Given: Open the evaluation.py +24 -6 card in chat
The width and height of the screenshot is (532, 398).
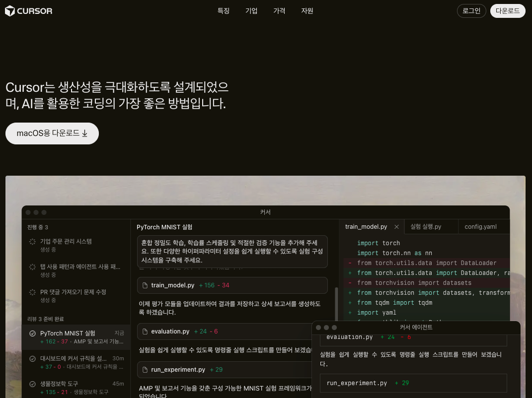Looking at the screenshot, I should click(225, 332).
